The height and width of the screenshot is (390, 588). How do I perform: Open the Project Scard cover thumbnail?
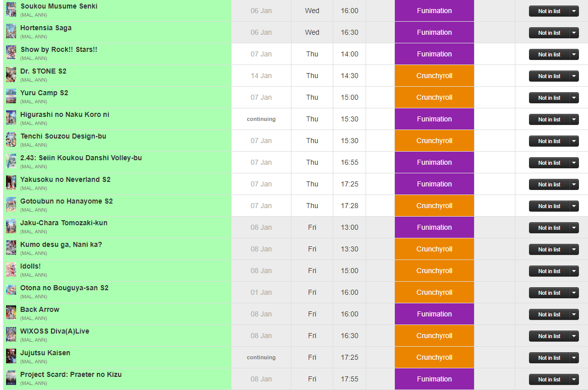pyautogui.click(x=11, y=378)
